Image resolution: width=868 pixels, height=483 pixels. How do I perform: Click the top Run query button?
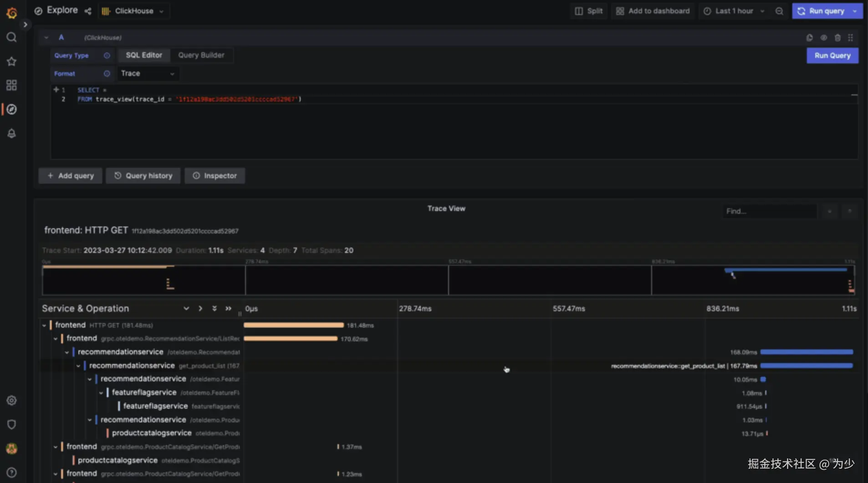click(x=821, y=11)
